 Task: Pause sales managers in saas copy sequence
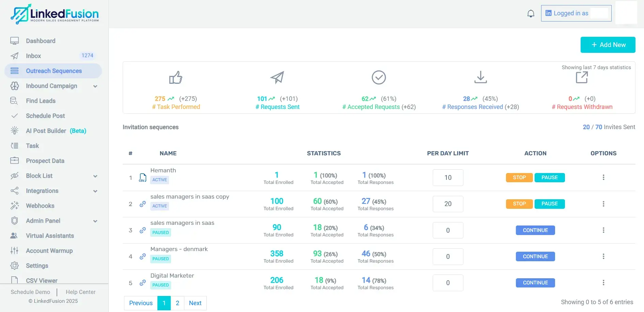550,204
